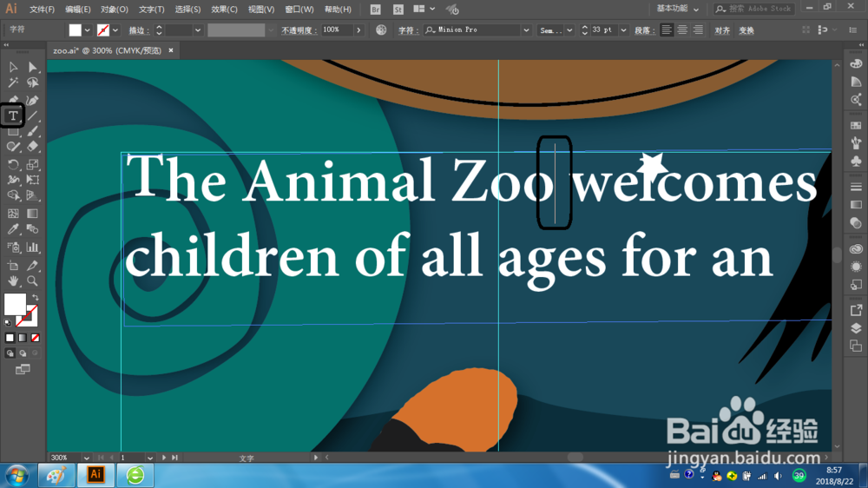Select the Artboard tool
This screenshot has width=868, height=488.
tap(13, 266)
